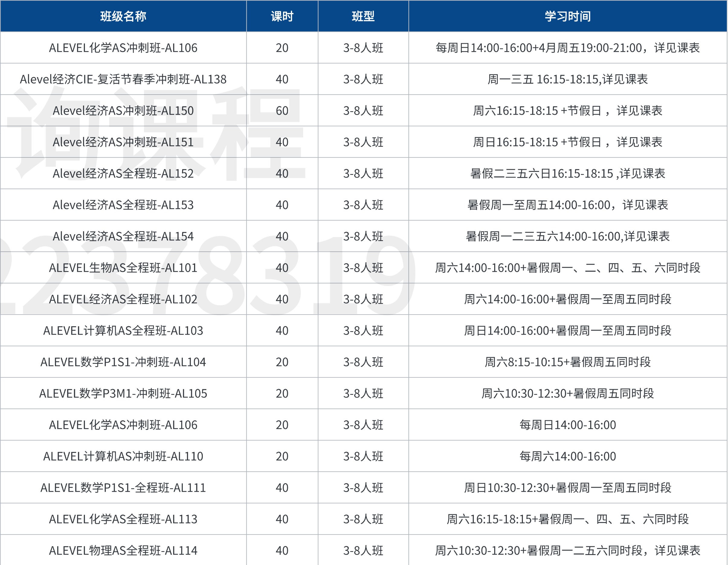Select ALEVEL数学P1S1-冲刺班-AL104 cell
This screenshot has height=565, width=728.
point(123,362)
